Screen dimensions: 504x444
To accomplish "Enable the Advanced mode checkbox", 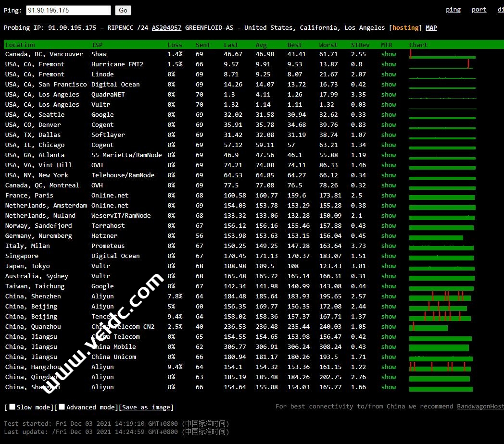I will 62,407.
